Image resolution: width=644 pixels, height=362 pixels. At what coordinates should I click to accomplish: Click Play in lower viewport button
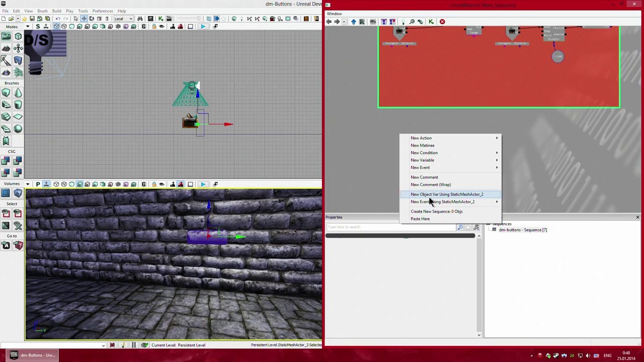203,184
